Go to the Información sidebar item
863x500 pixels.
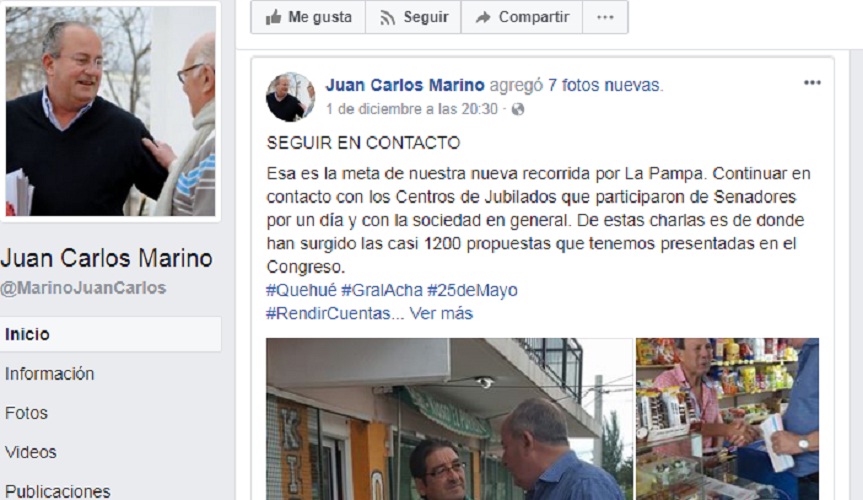tap(50, 374)
